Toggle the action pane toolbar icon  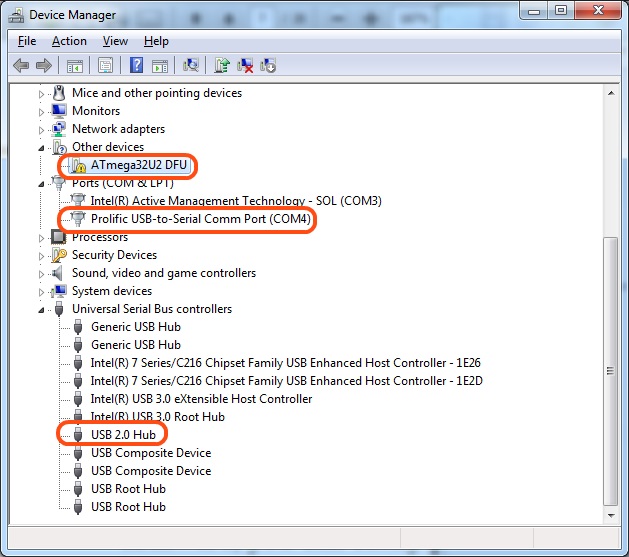tap(160, 66)
